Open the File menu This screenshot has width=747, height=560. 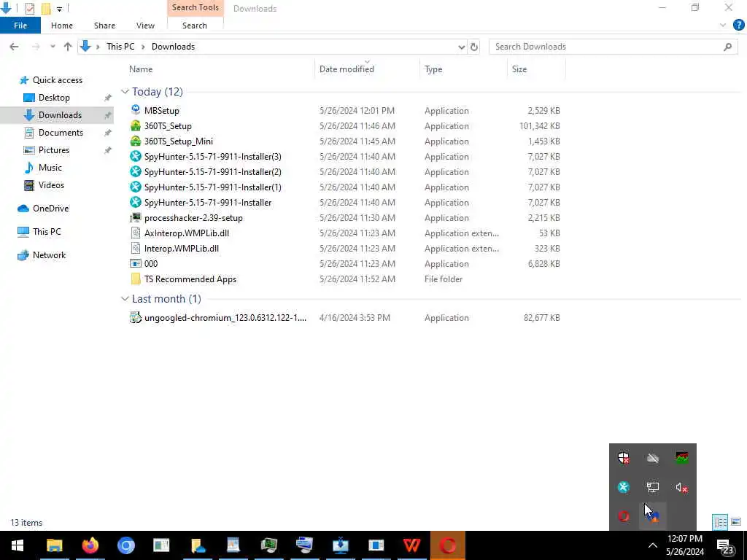(x=20, y=26)
